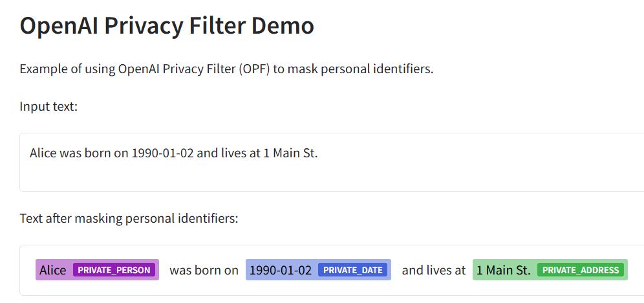Select the highlighted '1 Main St.' in output
The width and height of the screenshot is (644, 303).
[x=503, y=270]
